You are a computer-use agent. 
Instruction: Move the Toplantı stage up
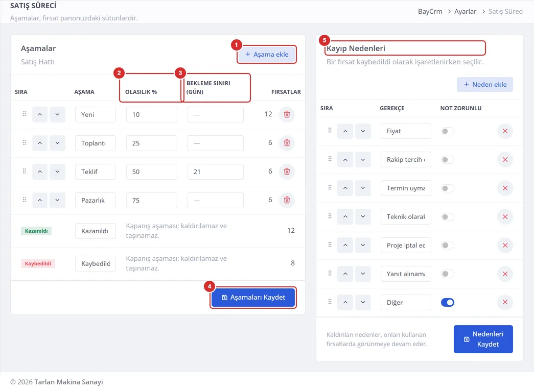tap(40, 143)
